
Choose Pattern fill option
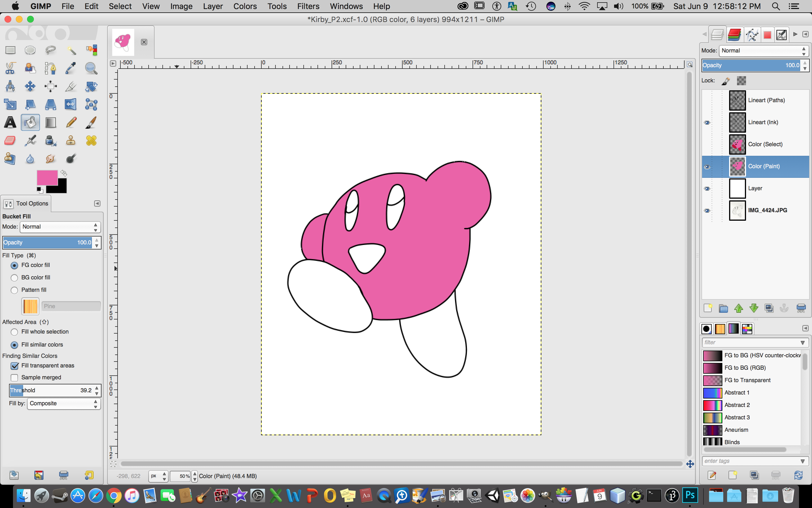click(14, 290)
